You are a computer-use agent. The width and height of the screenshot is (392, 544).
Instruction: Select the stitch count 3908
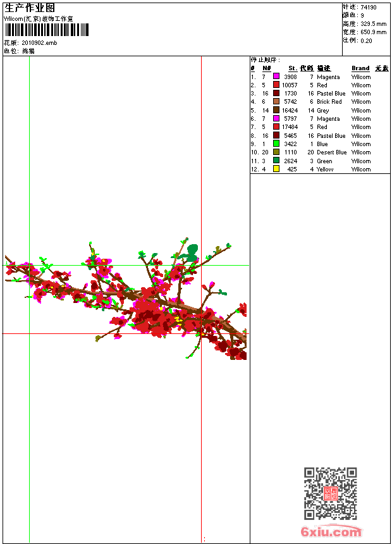(290, 77)
